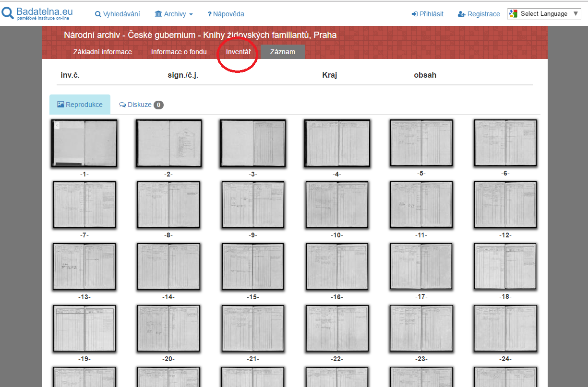Image resolution: width=588 pixels, height=387 pixels.
Task: Open page thumbnail -19-
Action: (x=84, y=328)
